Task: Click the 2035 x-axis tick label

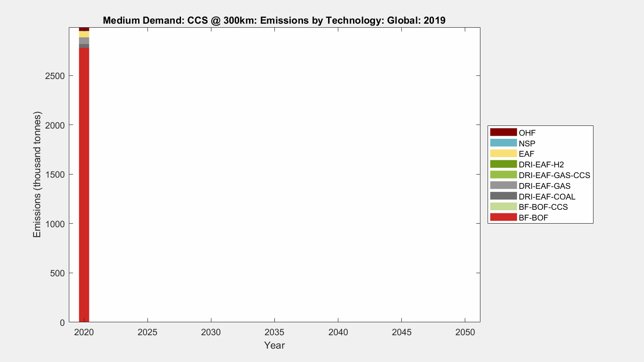Action: 274,333
